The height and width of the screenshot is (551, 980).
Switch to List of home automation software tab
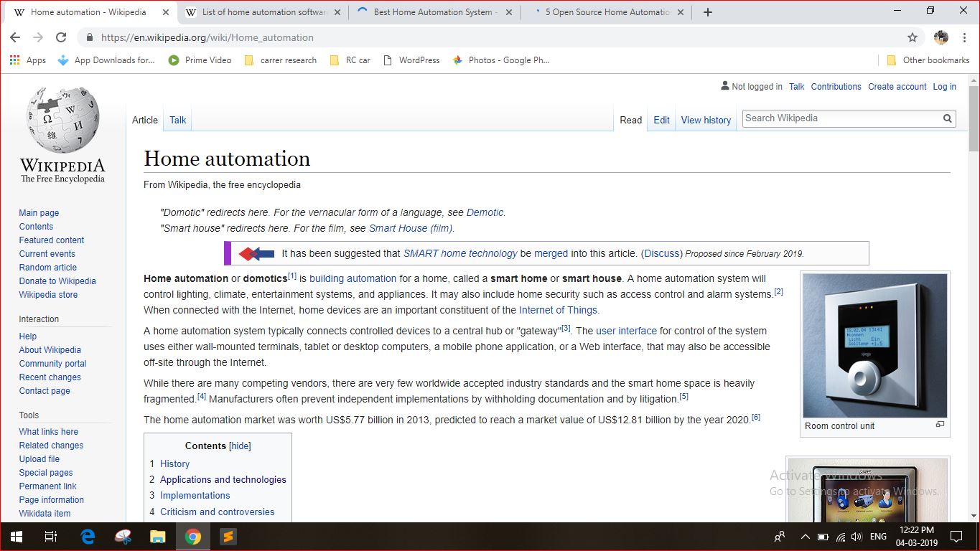pos(264,12)
